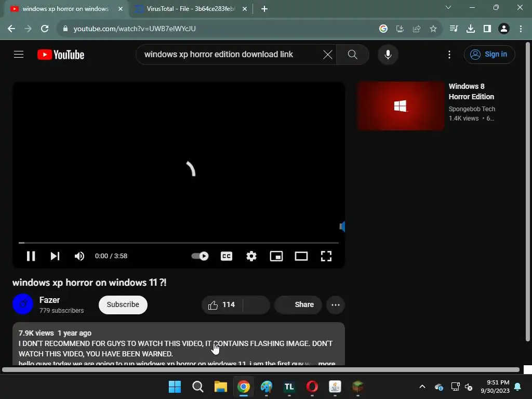This screenshot has height=399, width=532.
Task: Toggle closed captions CC
Action: [227, 256]
